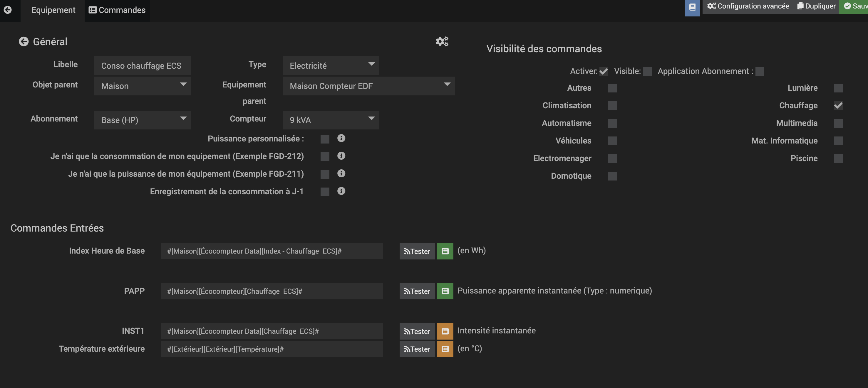
Task: Click orange list icon for INST1 command
Action: pos(445,331)
